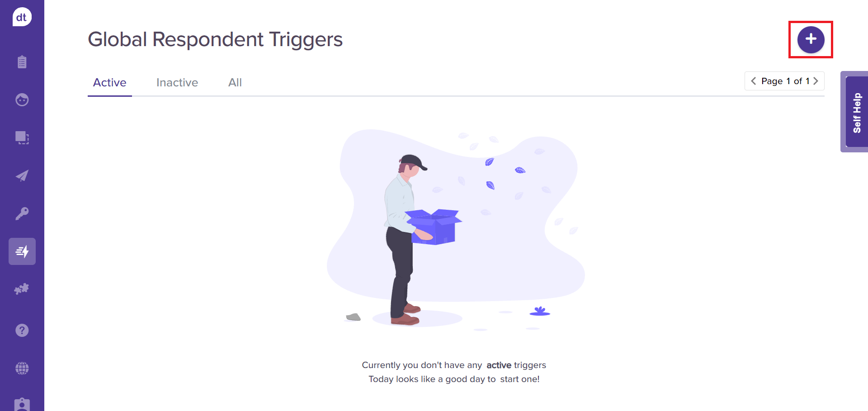Click the key icon in sidebar
Image resolution: width=868 pixels, height=411 pixels.
[22, 213]
